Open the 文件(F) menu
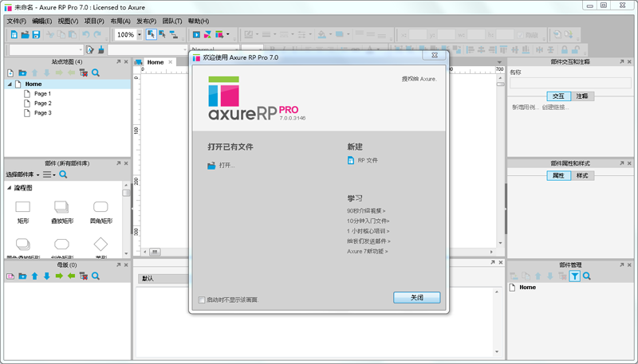Image resolution: width=638 pixels, height=364 pixels. coord(16,21)
